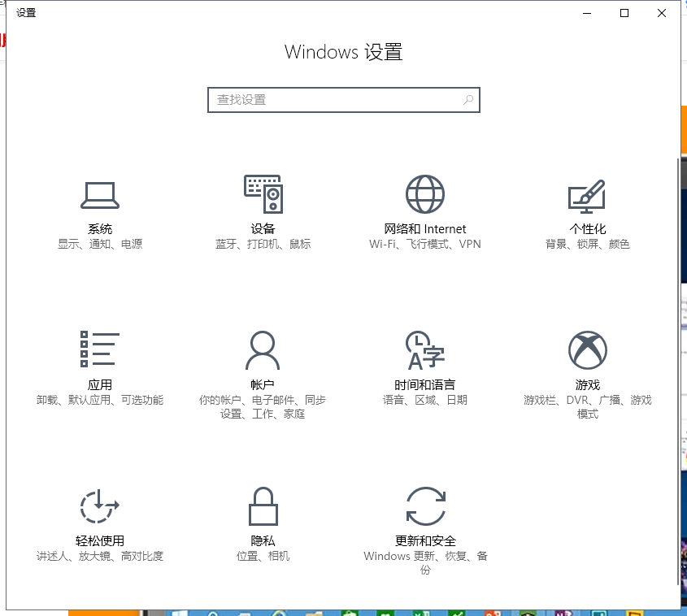
Task: Click the 个性化 monitor and pen icon
Action: (x=587, y=195)
